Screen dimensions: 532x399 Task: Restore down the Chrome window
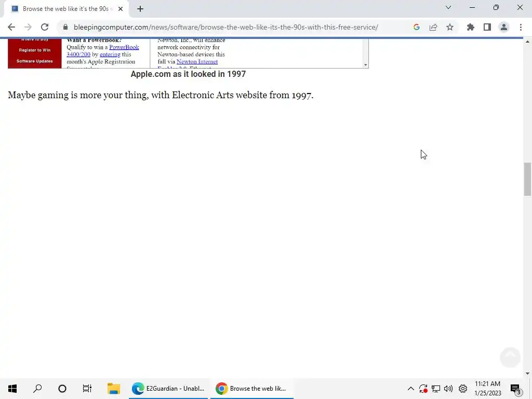point(496,7)
